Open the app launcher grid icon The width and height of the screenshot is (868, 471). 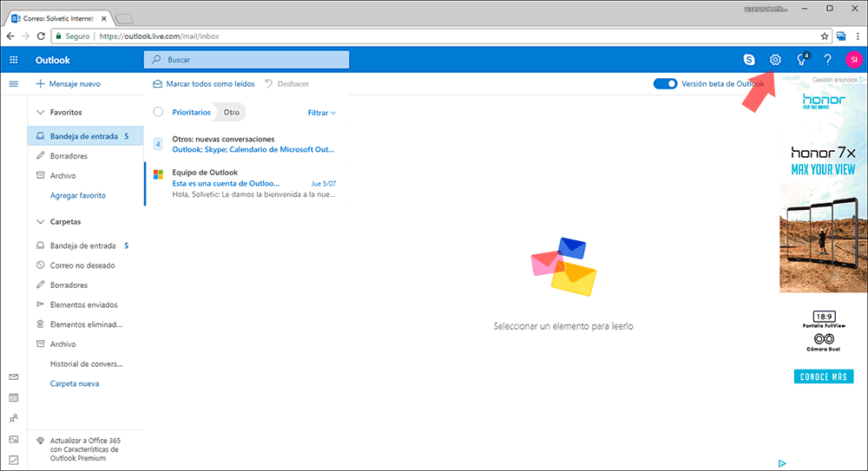(x=14, y=60)
